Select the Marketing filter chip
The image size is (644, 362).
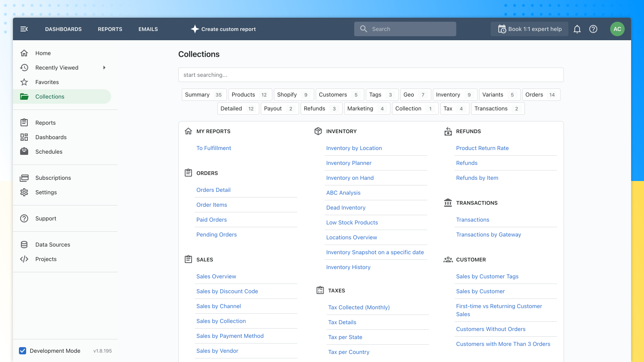pyautogui.click(x=367, y=109)
